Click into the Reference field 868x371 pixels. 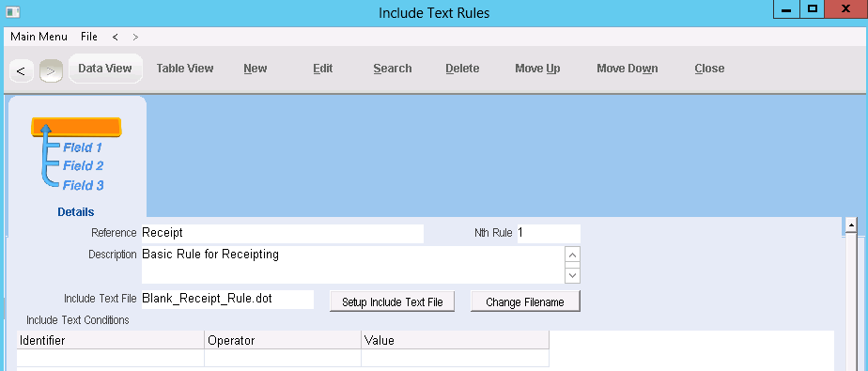click(x=283, y=234)
